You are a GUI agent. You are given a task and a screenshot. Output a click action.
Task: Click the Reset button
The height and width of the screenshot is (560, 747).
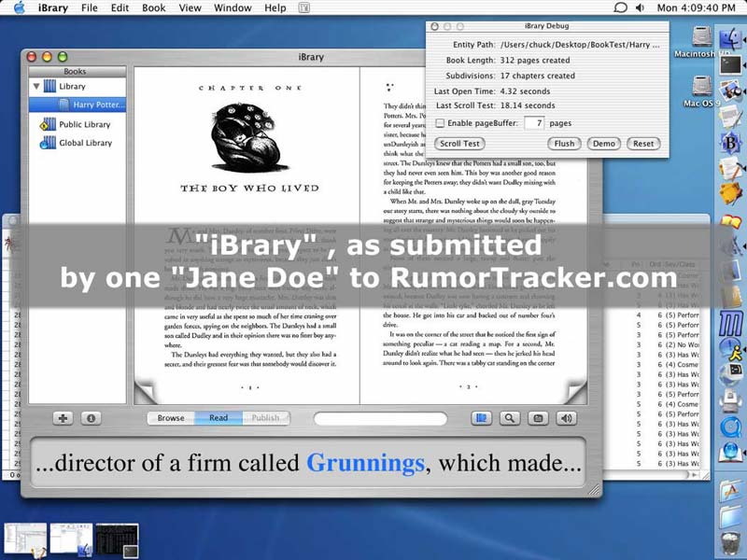click(x=643, y=144)
